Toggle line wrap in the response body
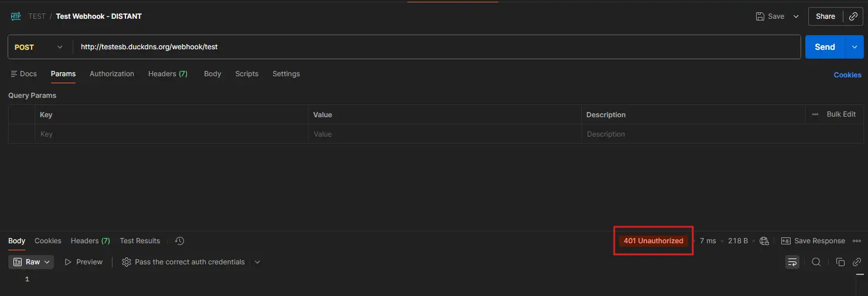The height and width of the screenshot is (296, 868). pyautogui.click(x=792, y=262)
